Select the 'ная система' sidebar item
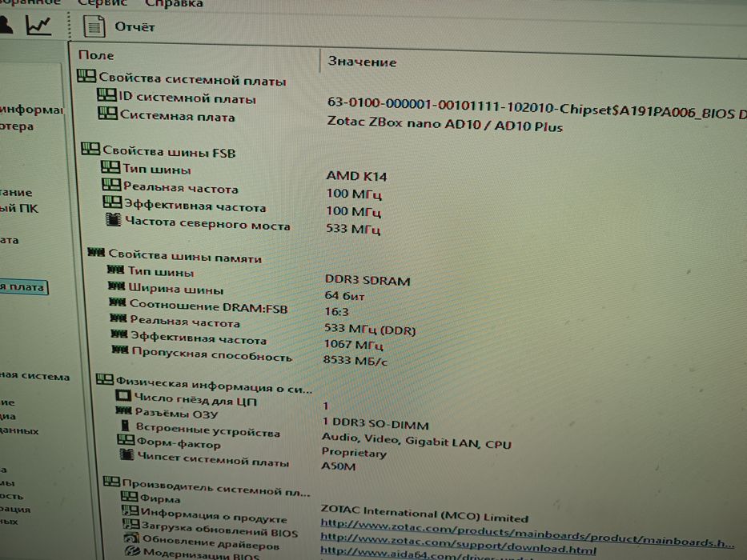 point(34,376)
